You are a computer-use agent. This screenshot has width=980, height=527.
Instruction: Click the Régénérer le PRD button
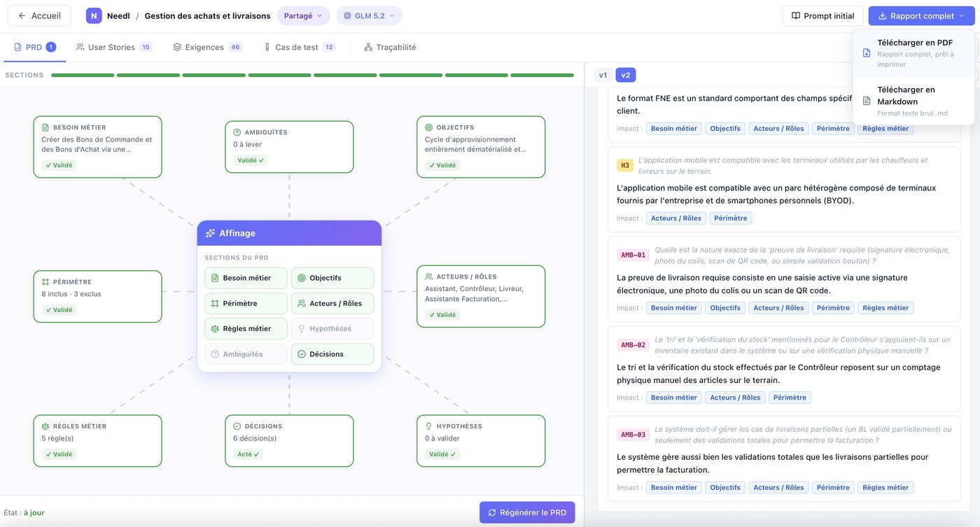(x=527, y=512)
